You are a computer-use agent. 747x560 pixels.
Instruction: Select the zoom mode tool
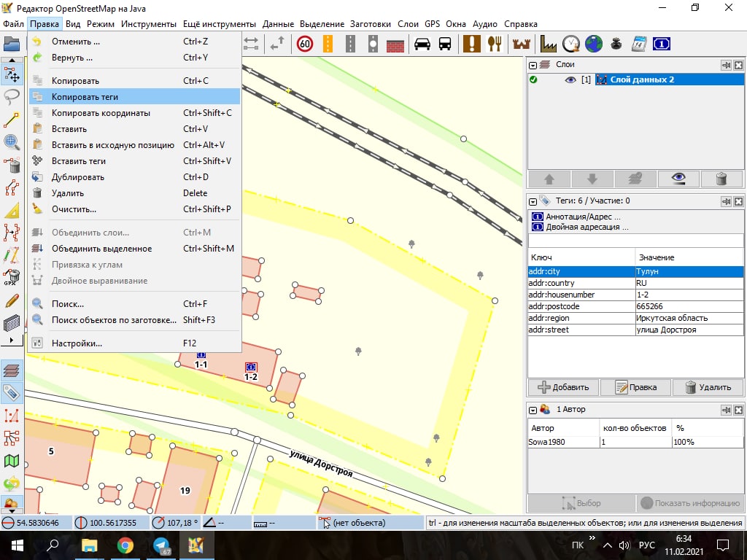[x=12, y=142]
